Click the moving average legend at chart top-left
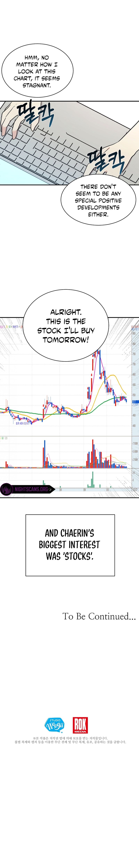139x868 pixels. (10, 327)
